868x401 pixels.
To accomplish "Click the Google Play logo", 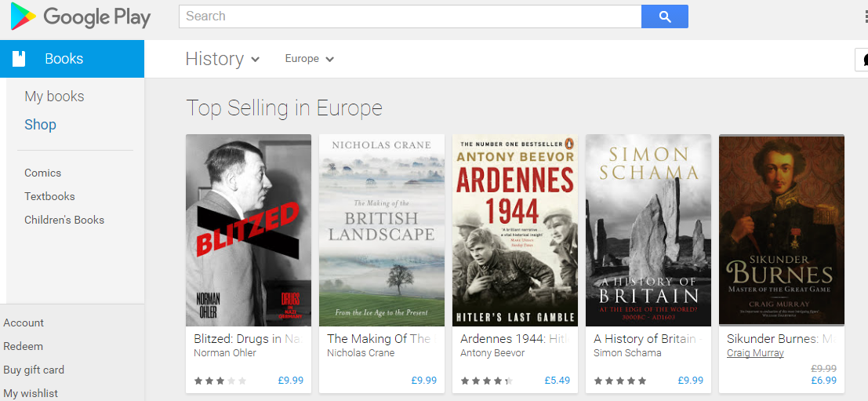I will click(x=80, y=16).
